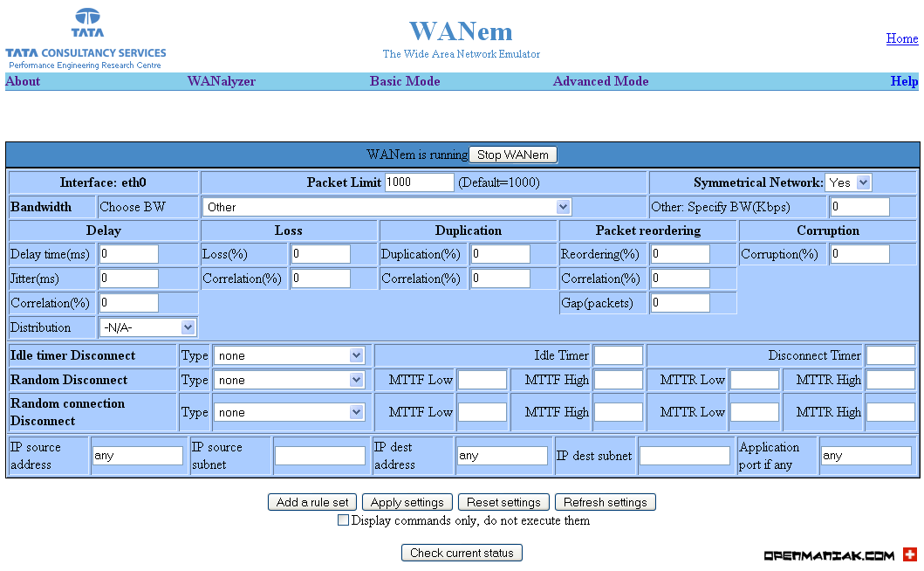Click Check current status button
The image size is (924, 571).
click(x=462, y=553)
